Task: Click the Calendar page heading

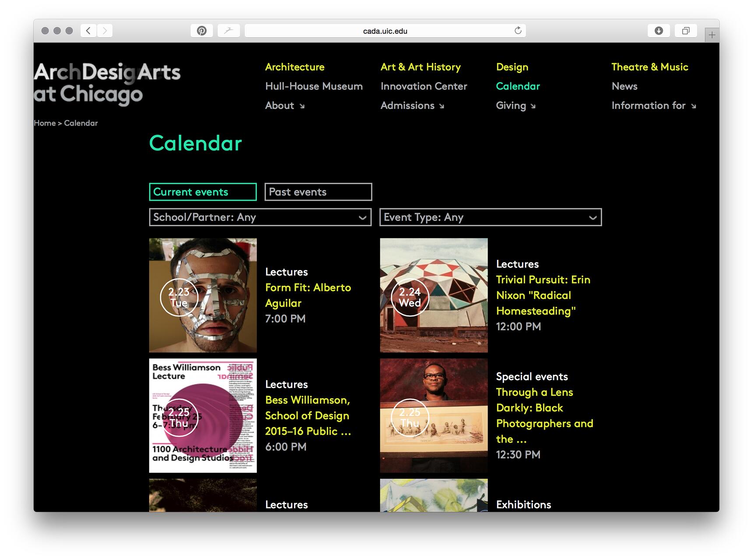Action: coord(196,143)
